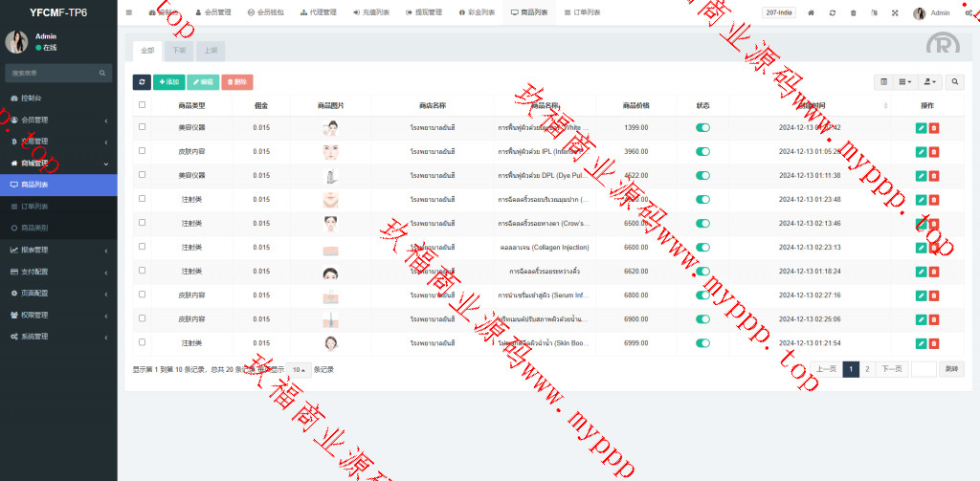Expand 报表管理 in the sidebar
Screen dimensions: 980x481
point(57,250)
